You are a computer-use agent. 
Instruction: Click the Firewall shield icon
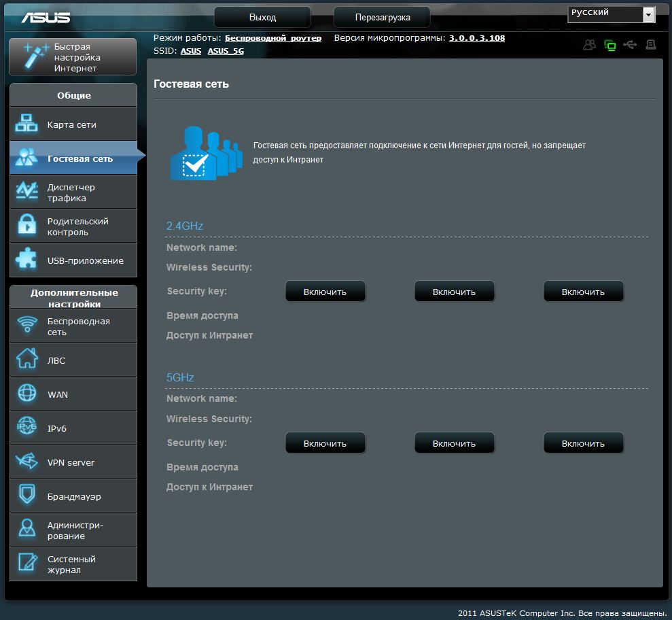click(x=27, y=494)
